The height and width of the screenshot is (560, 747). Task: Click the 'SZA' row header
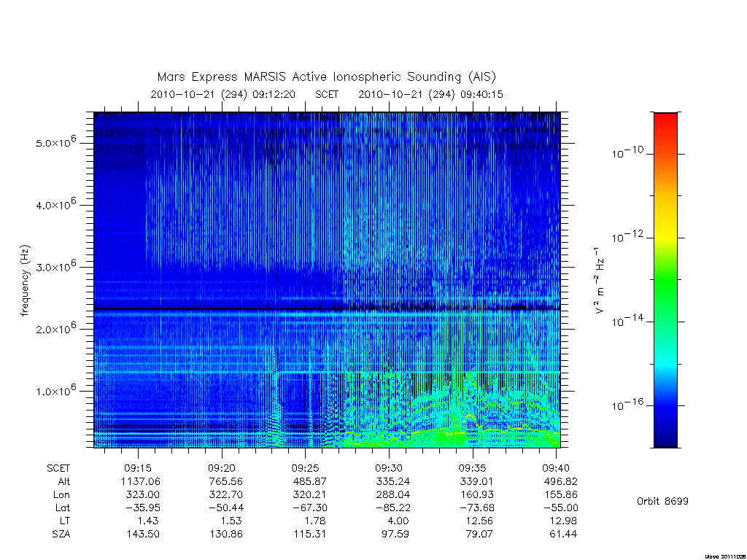pos(61,534)
